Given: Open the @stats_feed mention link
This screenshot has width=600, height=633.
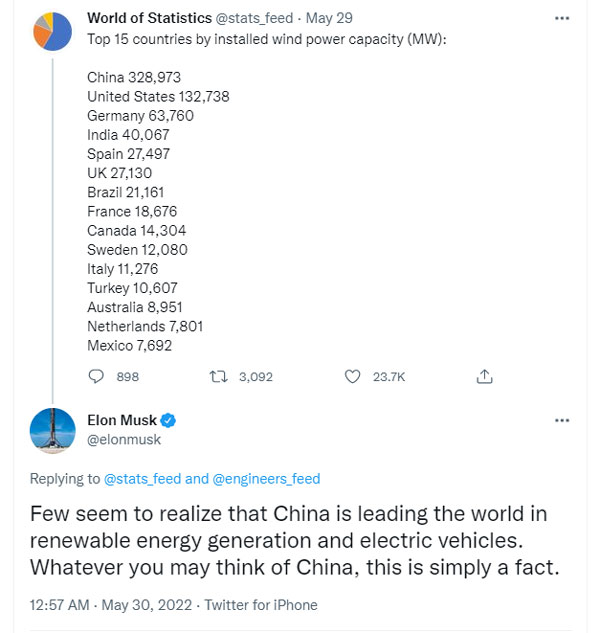Looking at the screenshot, I should pyautogui.click(x=143, y=479).
